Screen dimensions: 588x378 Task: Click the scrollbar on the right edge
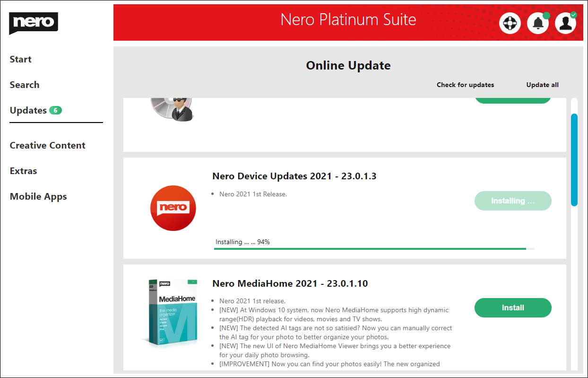coord(574,160)
